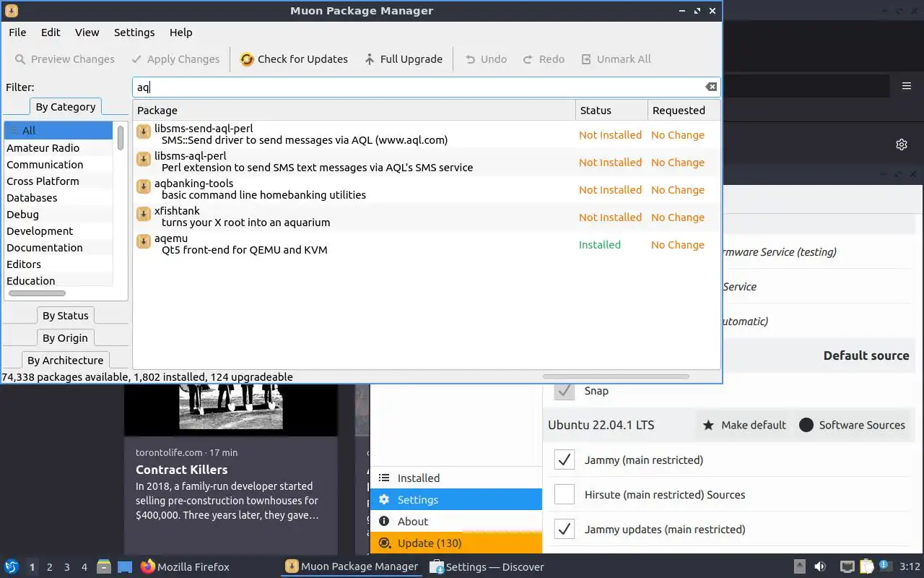924x578 pixels.
Task: Open the Help menu
Action: [180, 33]
